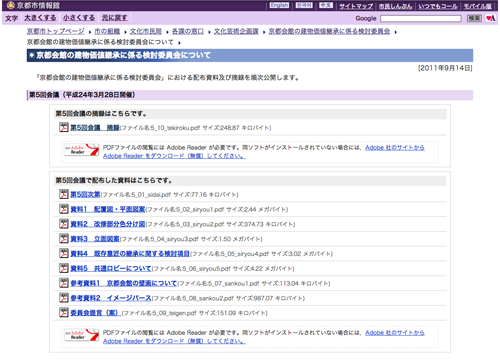
Task: Open 第5回次第 PDF link
Action: pyautogui.click(x=85, y=194)
